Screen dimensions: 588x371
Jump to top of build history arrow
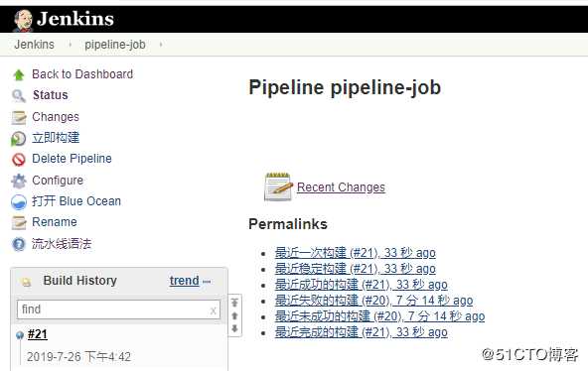click(234, 303)
